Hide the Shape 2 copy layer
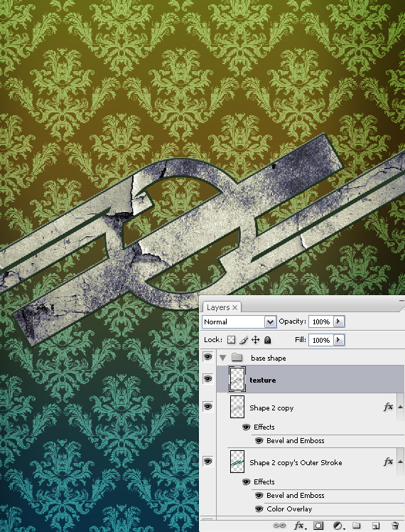The width and height of the screenshot is (405, 532). (x=207, y=406)
